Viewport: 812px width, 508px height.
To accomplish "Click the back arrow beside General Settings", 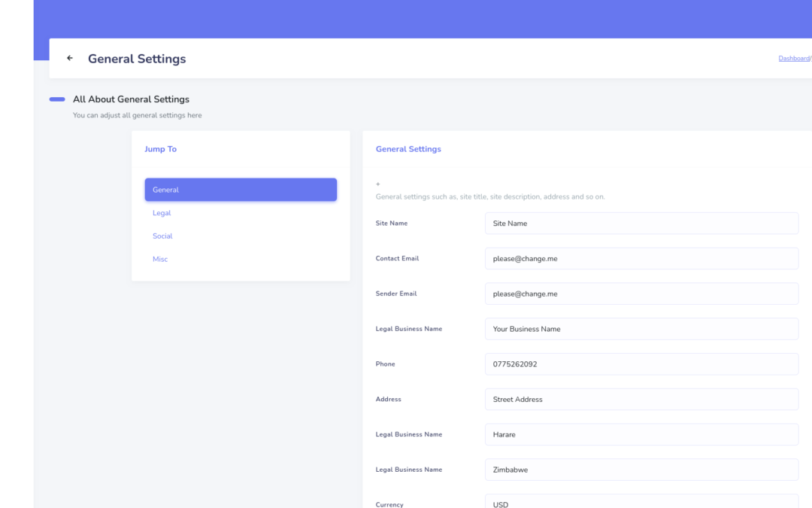I will 70,58.
